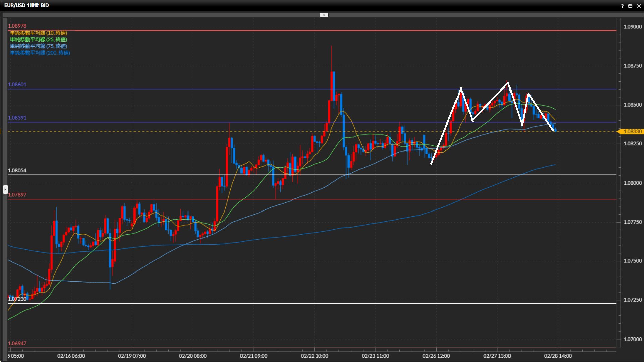This screenshot has height=362, width=644.
Task: Click the 02/22 10:00 time axis label
Action: pos(314,356)
